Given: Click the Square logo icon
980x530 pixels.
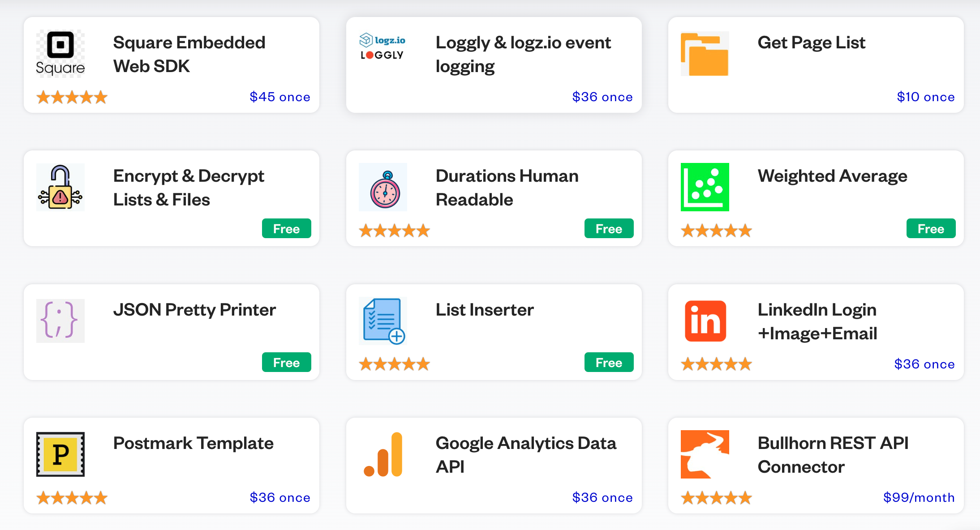Looking at the screenshot, I should (60, 54).
